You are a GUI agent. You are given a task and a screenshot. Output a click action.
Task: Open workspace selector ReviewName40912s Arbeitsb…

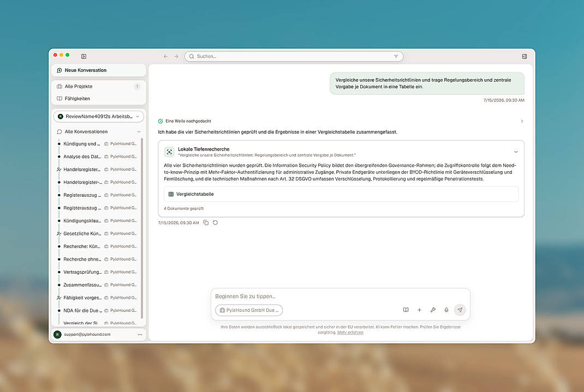(x=99, y=117)
